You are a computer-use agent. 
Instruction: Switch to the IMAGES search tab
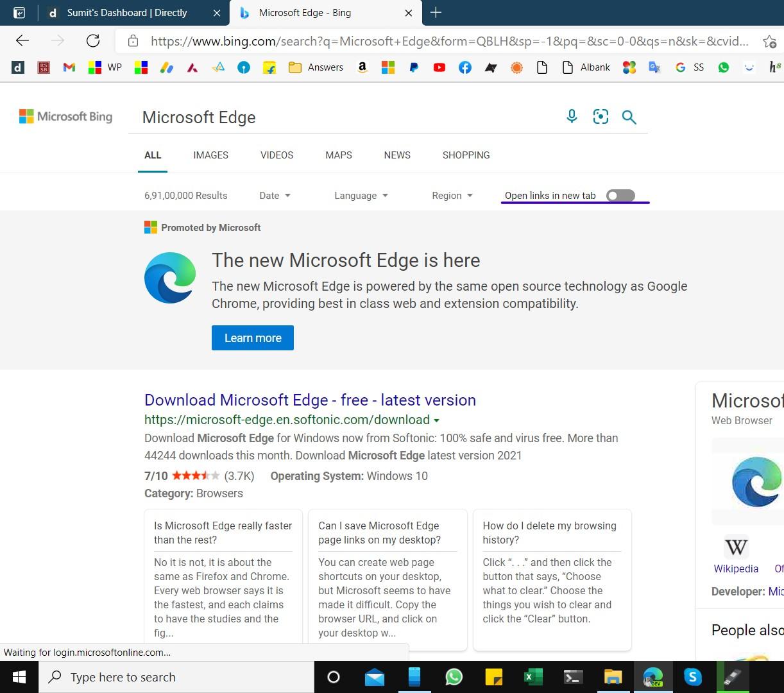point(210,155)
